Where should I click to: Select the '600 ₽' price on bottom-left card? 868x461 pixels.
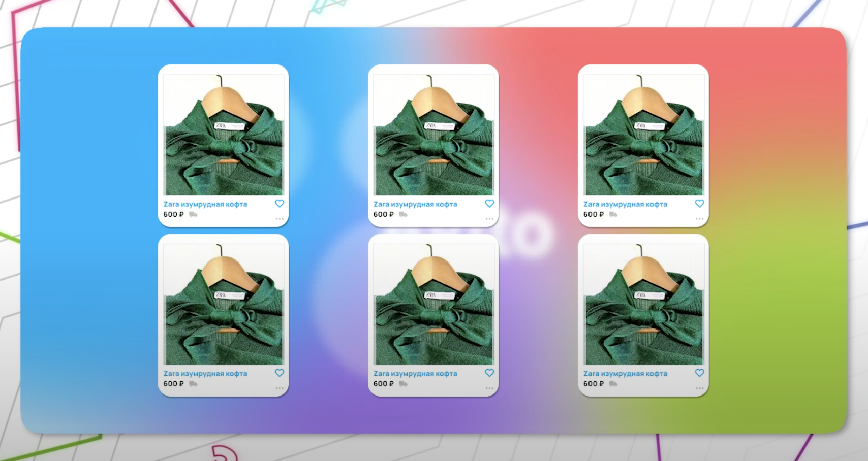click(x=173, y=384)
